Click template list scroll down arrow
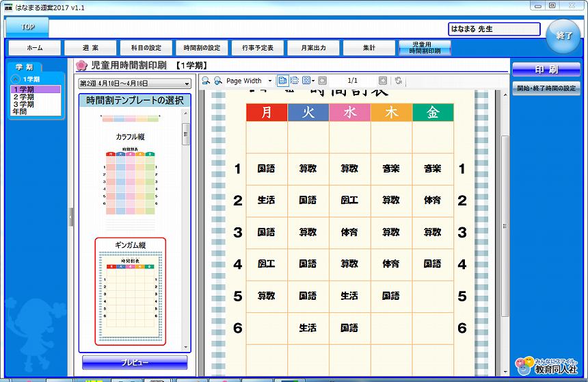Viewport: 588px width, 382px height. click(x=185, y=347)
